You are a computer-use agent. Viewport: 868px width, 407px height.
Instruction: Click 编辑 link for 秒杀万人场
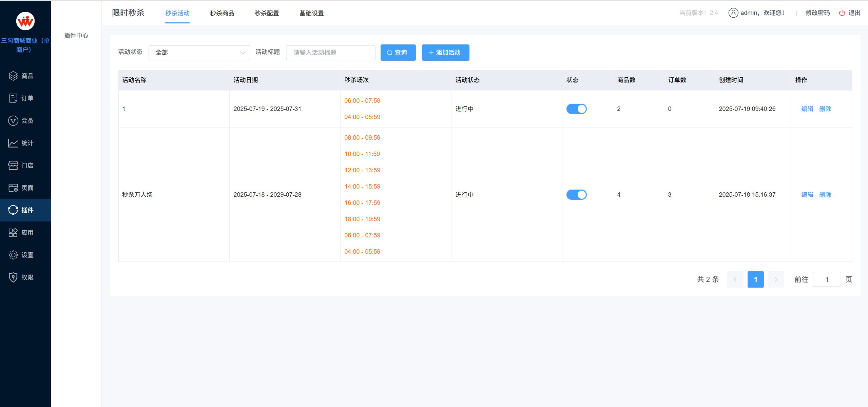pyautogui.click(x=807, y=195)
